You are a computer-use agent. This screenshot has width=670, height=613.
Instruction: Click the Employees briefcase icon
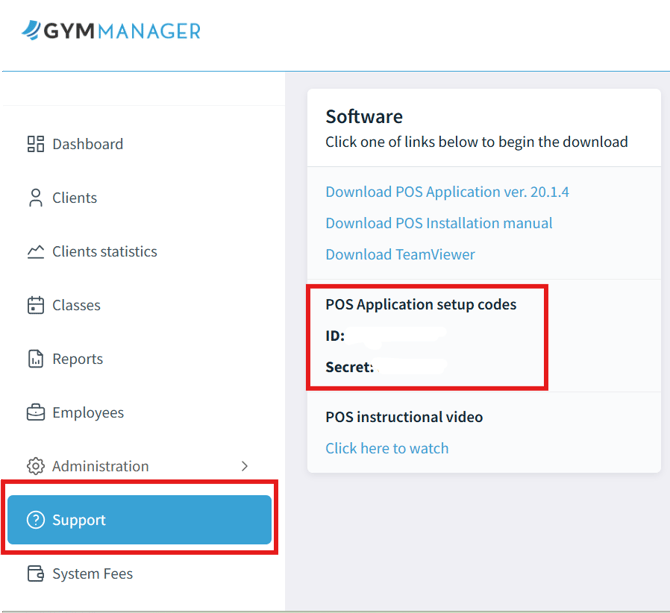coord(36,412)
